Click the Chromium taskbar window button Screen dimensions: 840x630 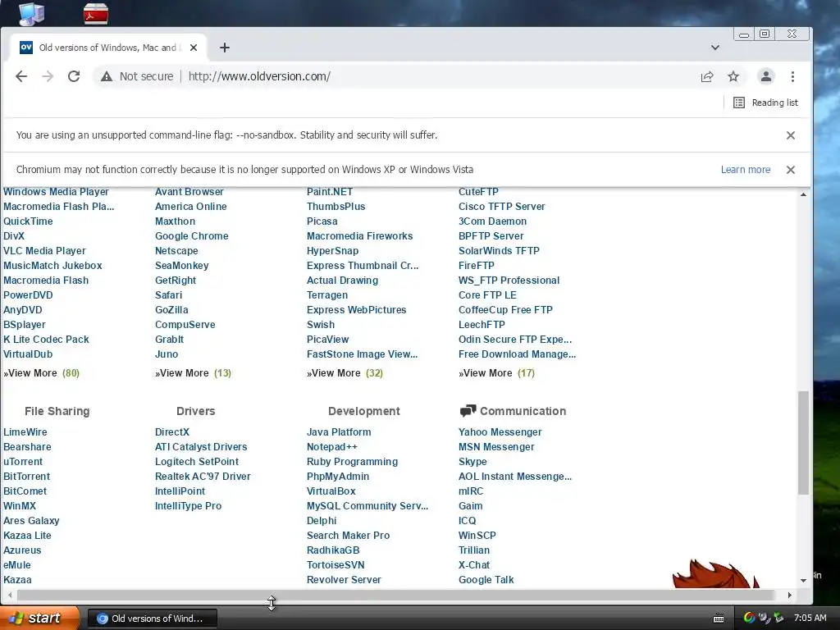pyautogui.click(x=152, y=619)
